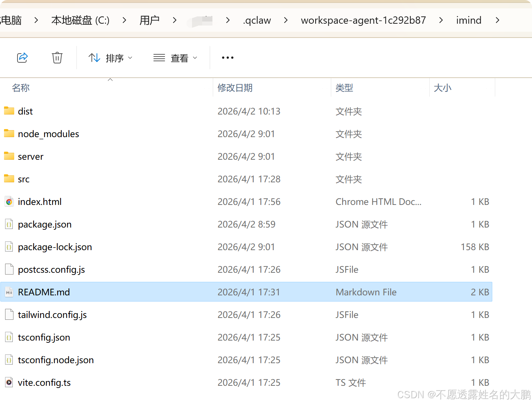Click the JSON icon beside tsconfig.json

tap(9, 337)
